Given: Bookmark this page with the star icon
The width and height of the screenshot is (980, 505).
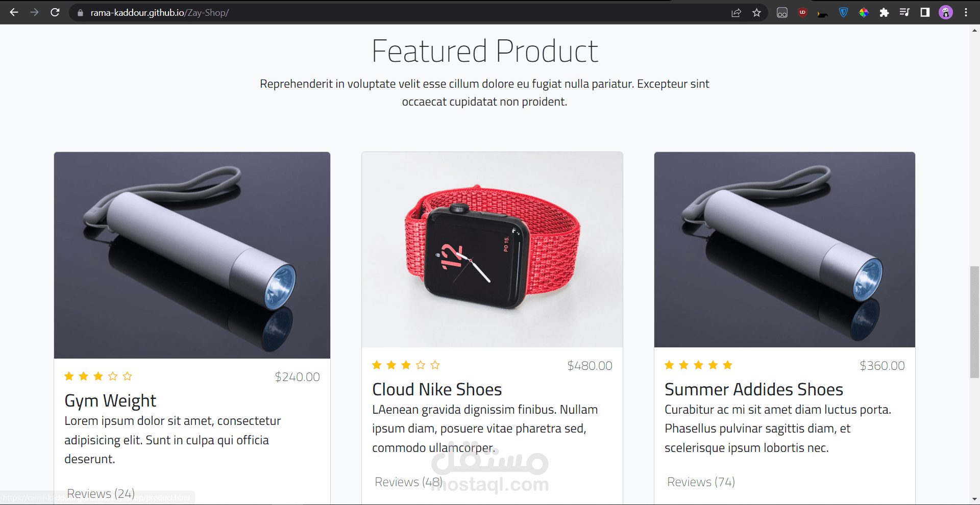Looking at the screenshot, I should point(756,13).
